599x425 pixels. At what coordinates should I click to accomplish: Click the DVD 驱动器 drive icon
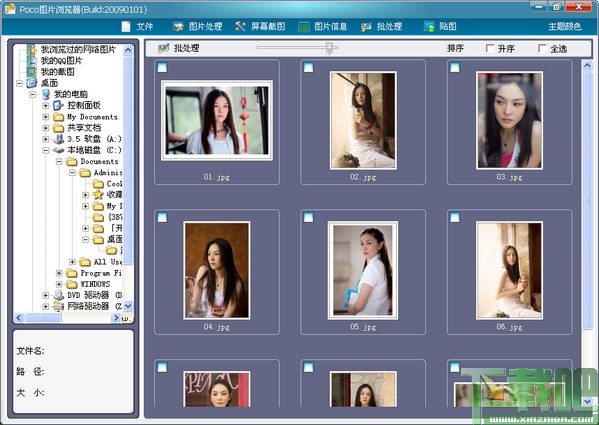click(58, 295)
